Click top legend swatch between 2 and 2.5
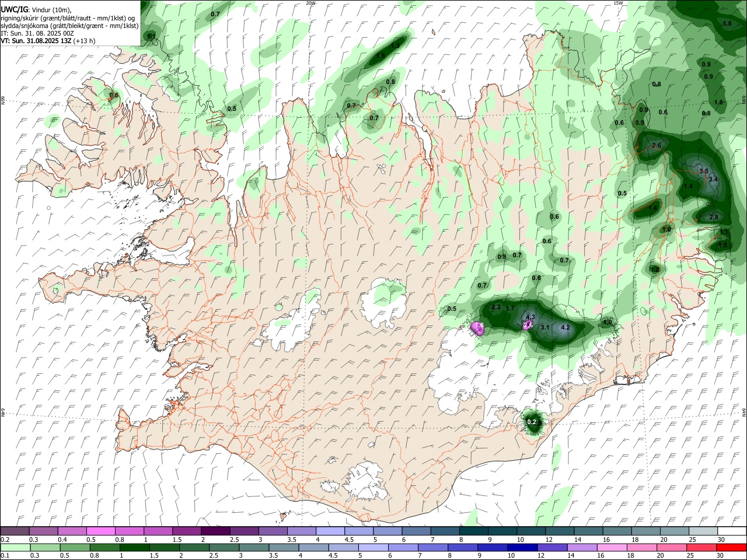The width and height of the screenshot is (747, 560). [215, 531]
